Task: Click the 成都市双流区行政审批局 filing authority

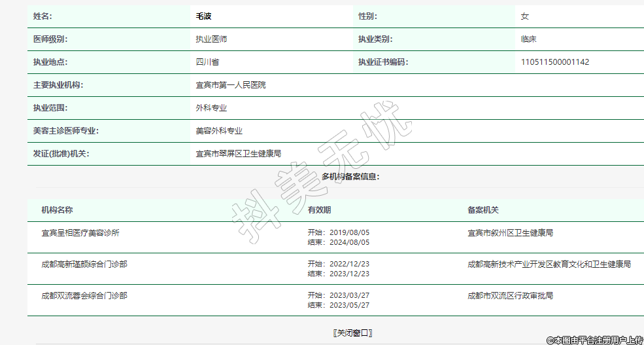Action: 510,296
